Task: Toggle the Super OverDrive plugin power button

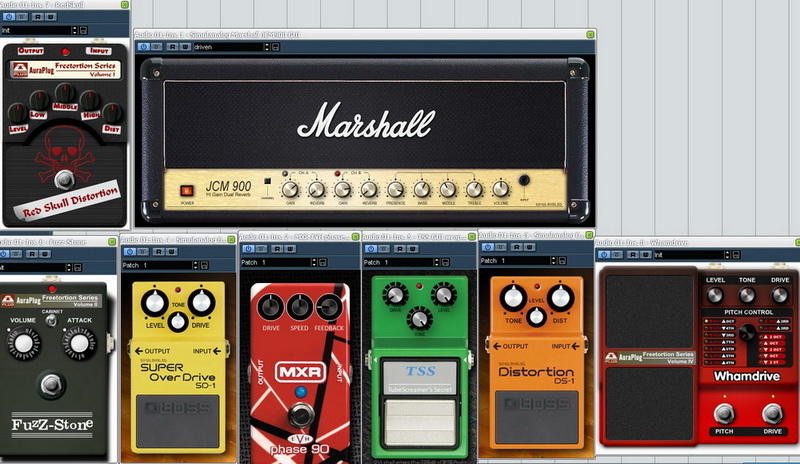Action: tap(130, 252)
